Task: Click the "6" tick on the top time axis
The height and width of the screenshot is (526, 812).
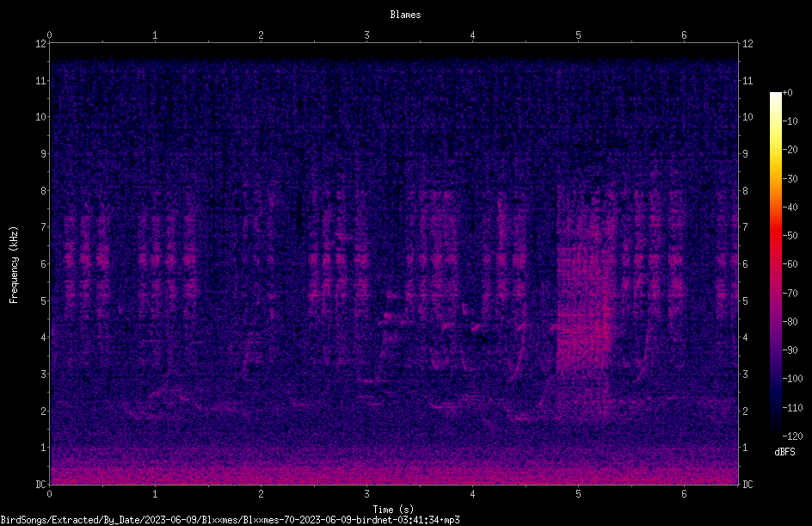Action: [x=684, y=35]
